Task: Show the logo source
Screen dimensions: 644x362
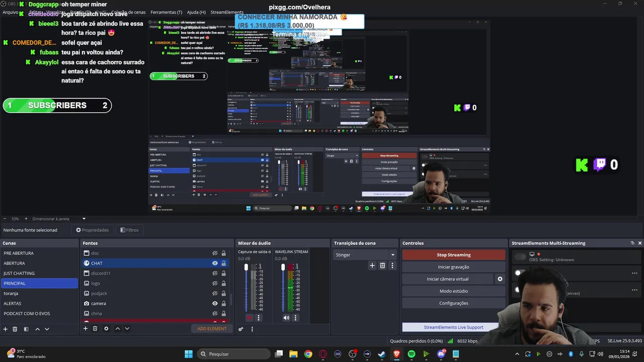Action: (215, 284)
